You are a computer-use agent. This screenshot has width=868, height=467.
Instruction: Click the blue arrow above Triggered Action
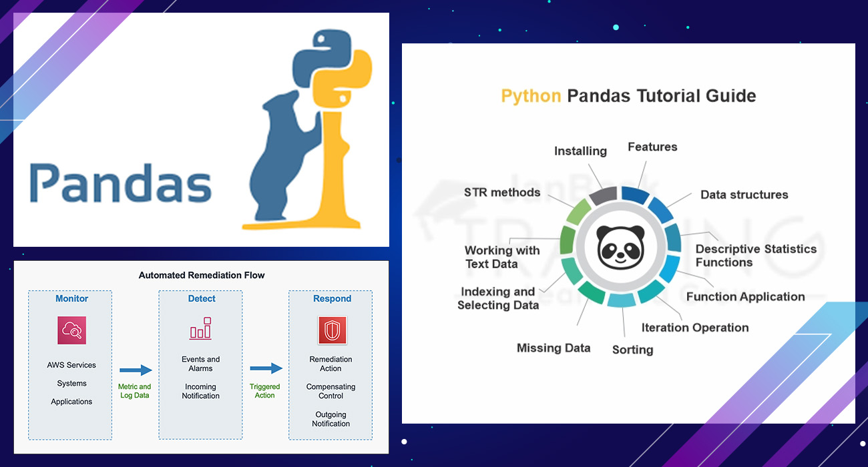coord(266,368)
